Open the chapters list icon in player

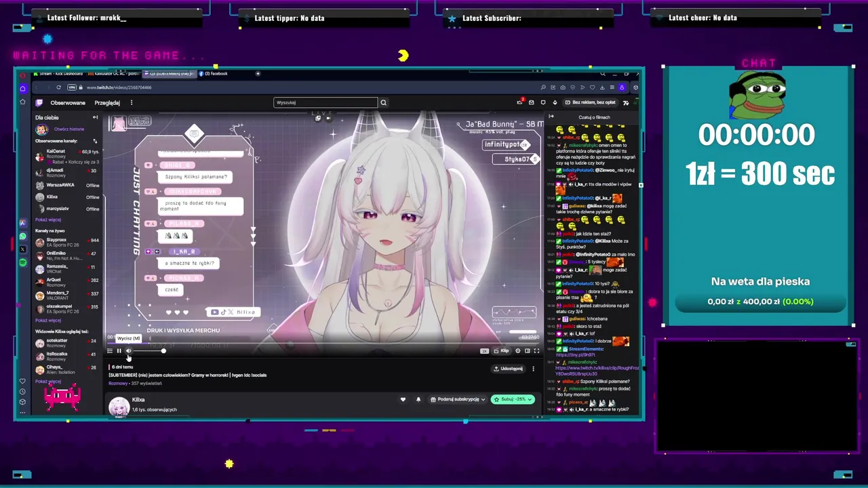tap(110, 350)
